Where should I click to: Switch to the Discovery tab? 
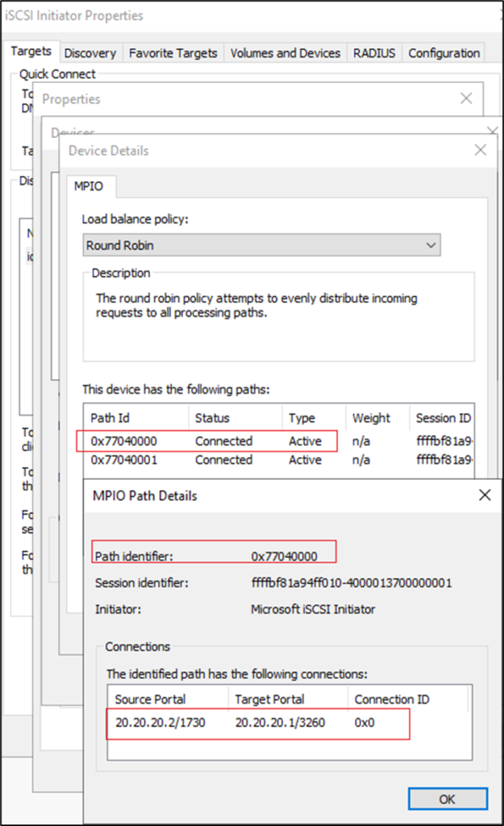(x=90, y=53)
